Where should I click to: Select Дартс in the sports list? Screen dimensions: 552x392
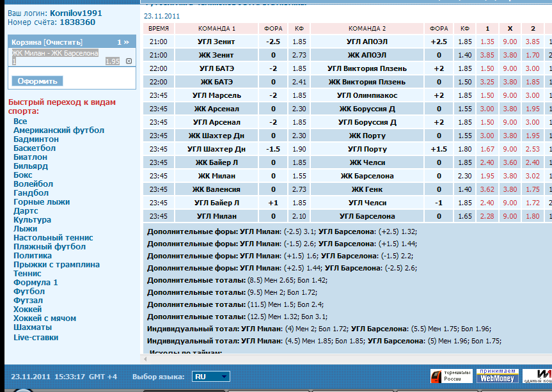click(x=26, y=211)
